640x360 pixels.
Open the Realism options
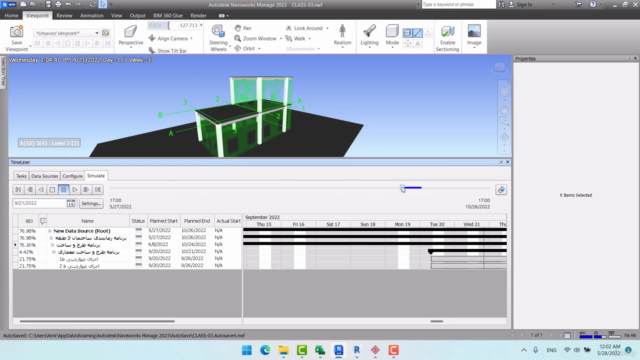coord(342,36)
